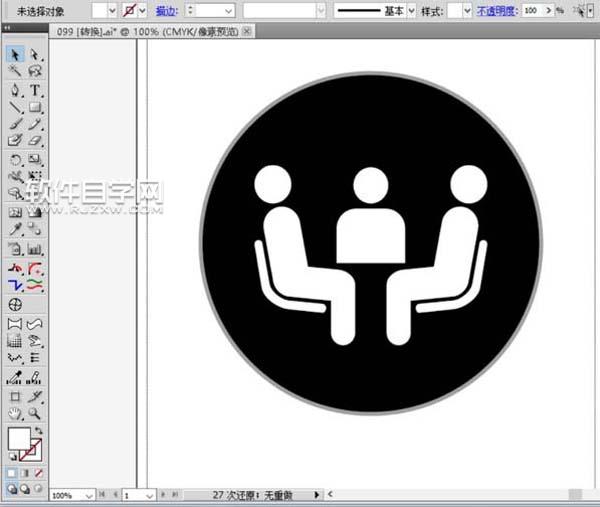Click stroke weight stepper arrows
The height and width of the screenshot is (507, 600).
(190, 10)
